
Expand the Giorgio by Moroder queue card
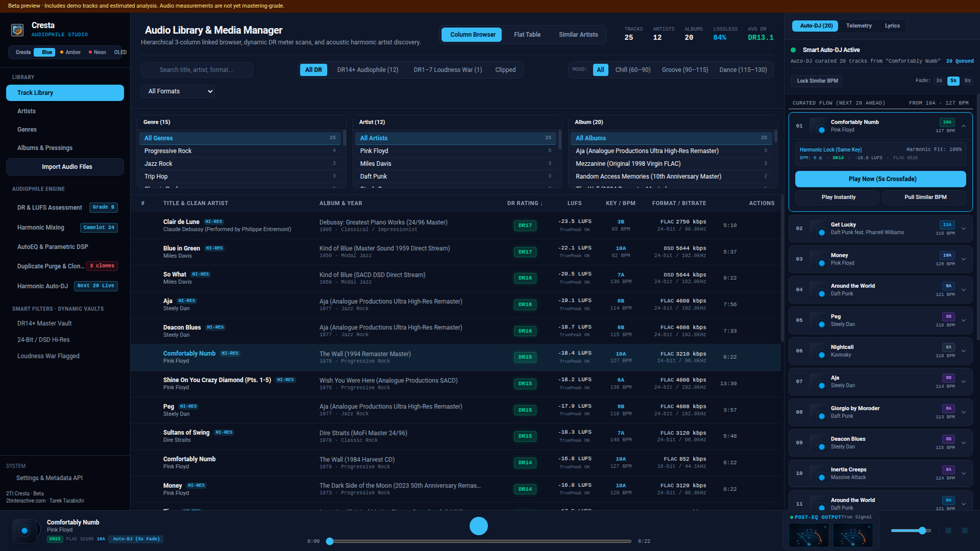[963, 412]
